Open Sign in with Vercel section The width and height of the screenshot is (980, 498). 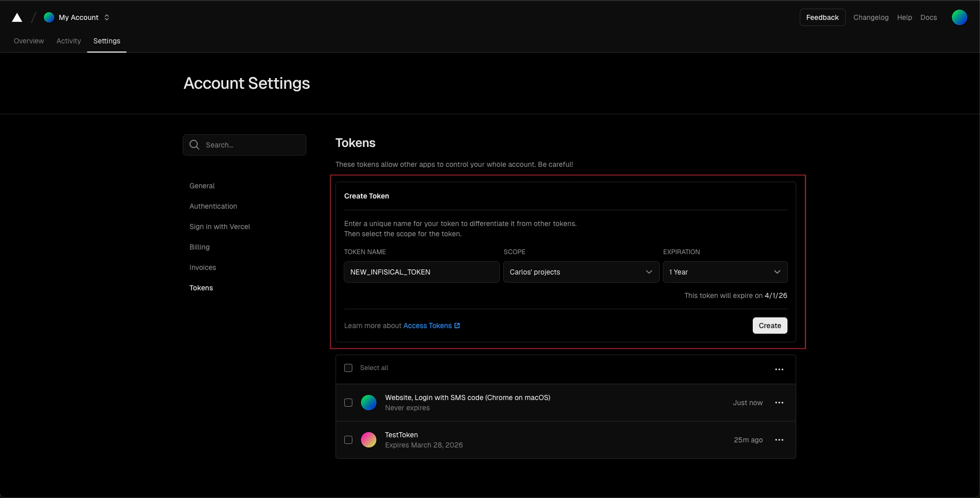tap(220, 227)
